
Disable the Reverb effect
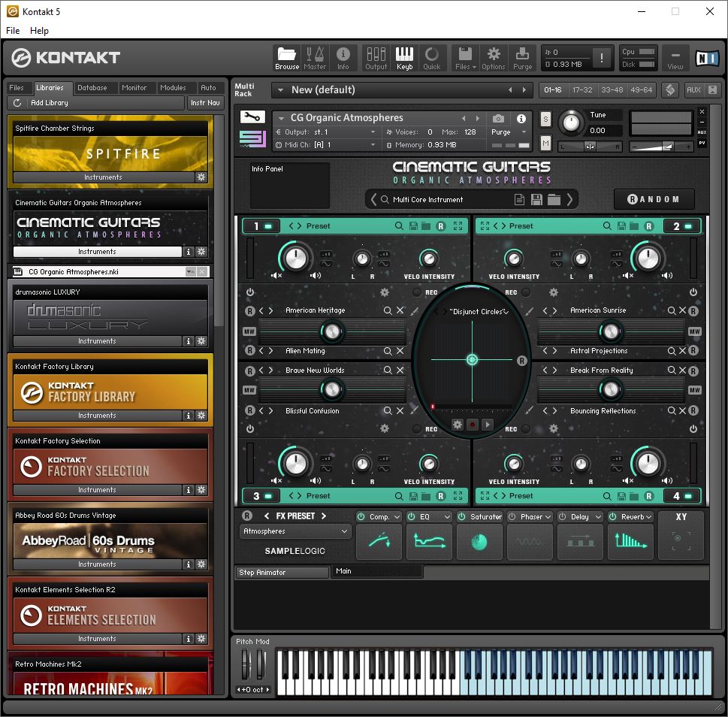click(612, 516)
